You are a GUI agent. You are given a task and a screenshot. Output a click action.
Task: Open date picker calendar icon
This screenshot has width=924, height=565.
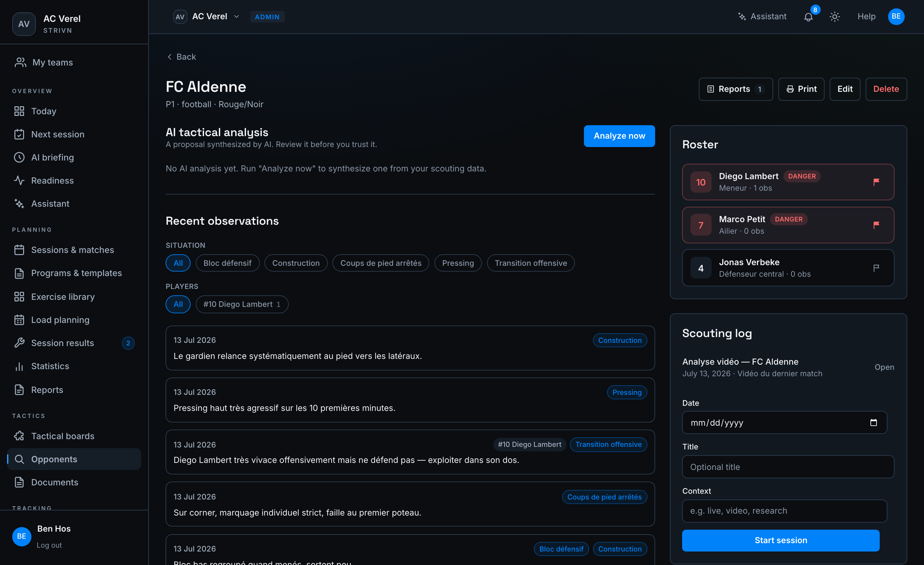pos(873,423)
